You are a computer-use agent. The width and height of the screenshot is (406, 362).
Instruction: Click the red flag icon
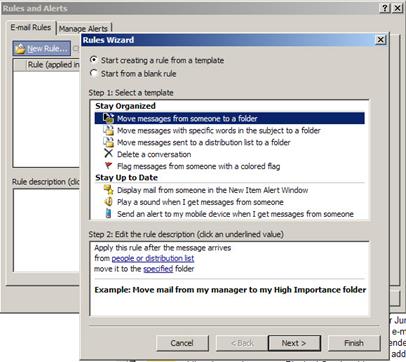point(108,165)
